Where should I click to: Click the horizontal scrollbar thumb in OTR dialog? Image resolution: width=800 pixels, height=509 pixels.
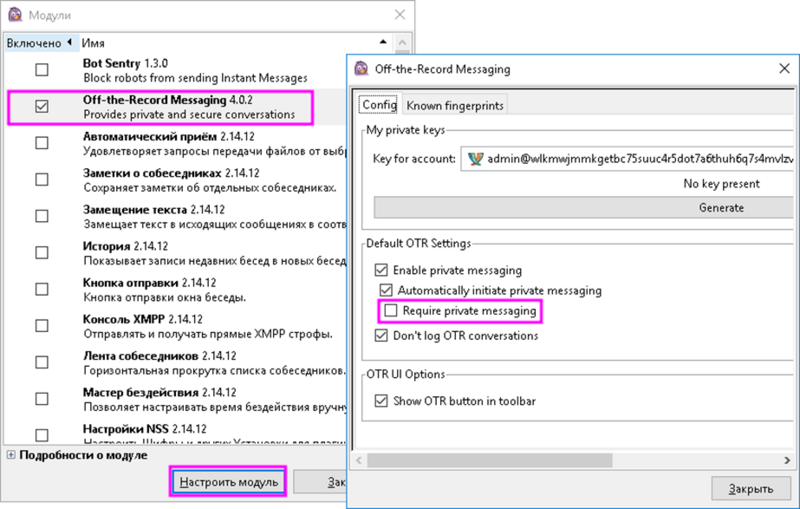click(x=490, y=461)
